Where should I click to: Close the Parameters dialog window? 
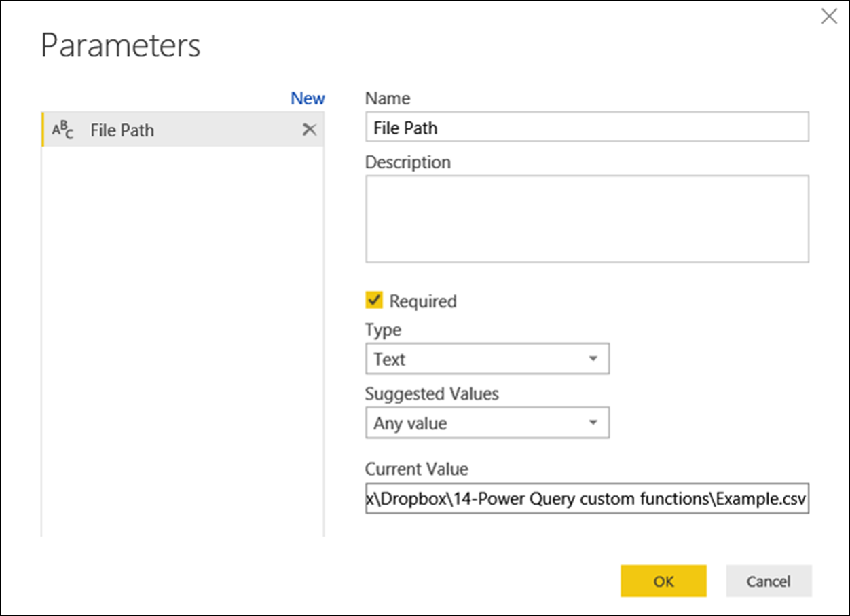click(829, 17)
